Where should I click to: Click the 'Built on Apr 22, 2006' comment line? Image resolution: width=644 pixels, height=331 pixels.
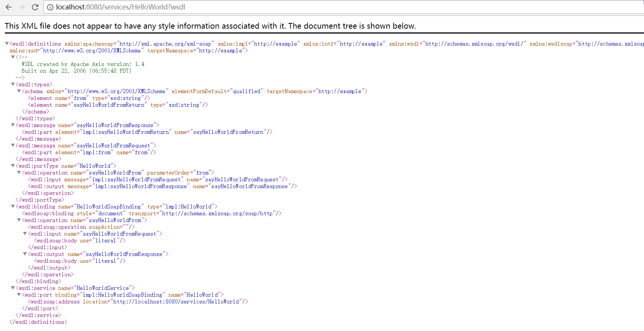pos(76,71)
